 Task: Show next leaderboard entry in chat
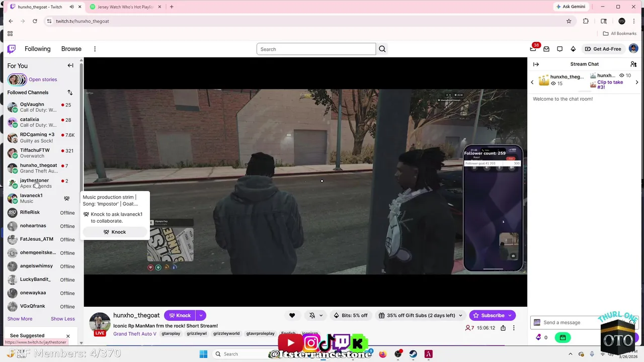point(637,82)
